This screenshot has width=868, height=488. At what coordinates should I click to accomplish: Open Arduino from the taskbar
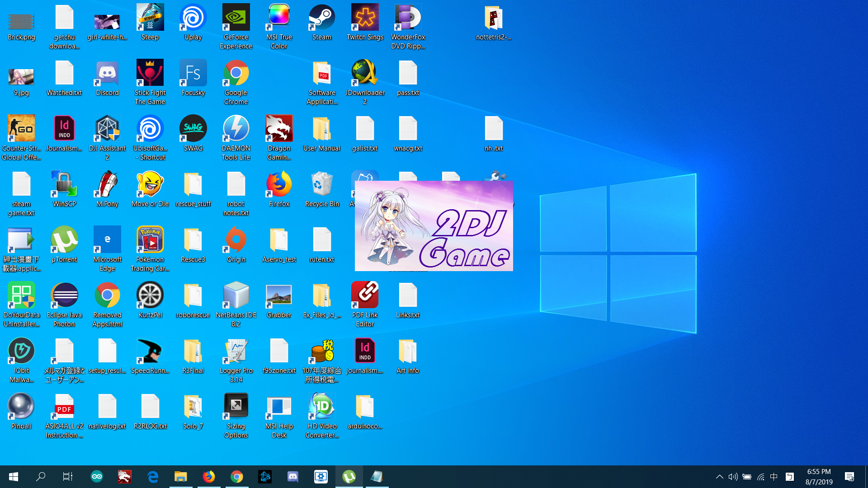(x=97, y=477)
